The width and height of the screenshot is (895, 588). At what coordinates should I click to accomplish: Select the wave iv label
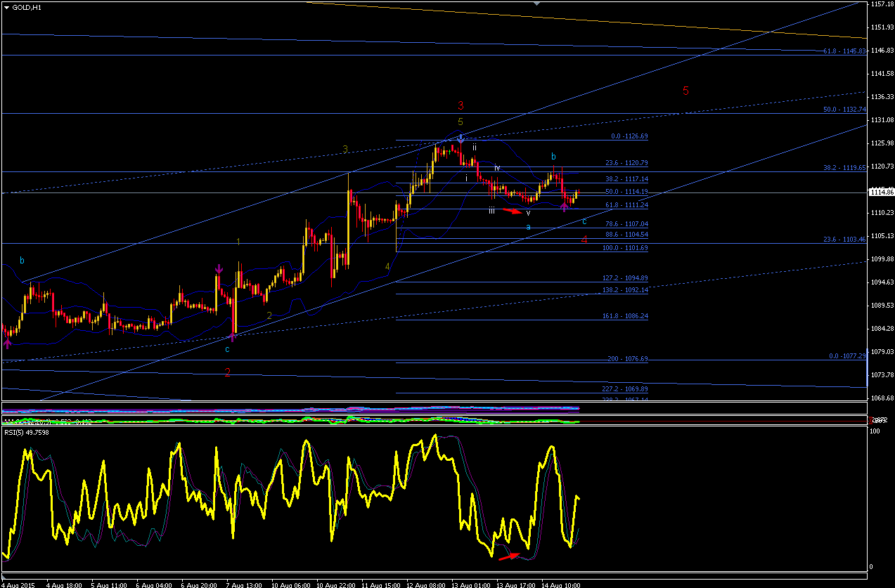tap(496, 168)
